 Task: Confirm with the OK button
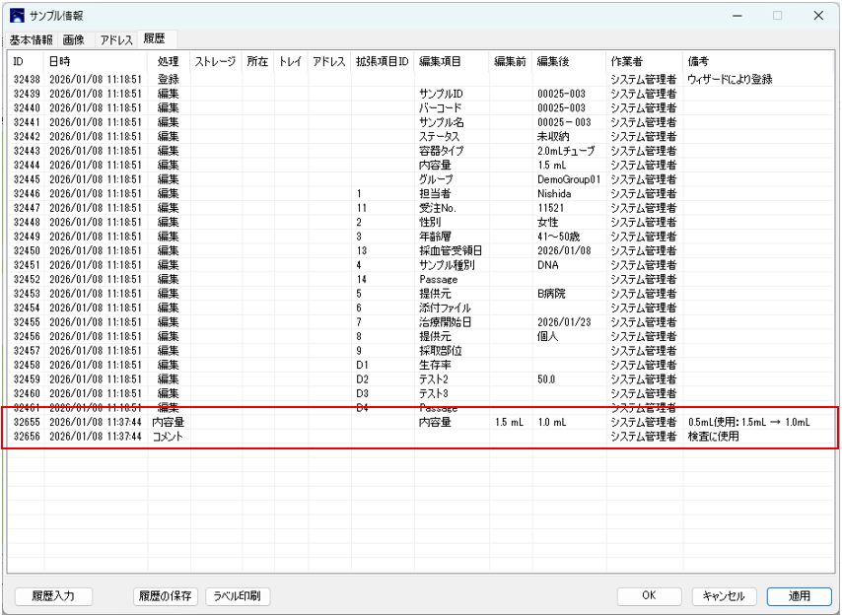pos(648,596)
